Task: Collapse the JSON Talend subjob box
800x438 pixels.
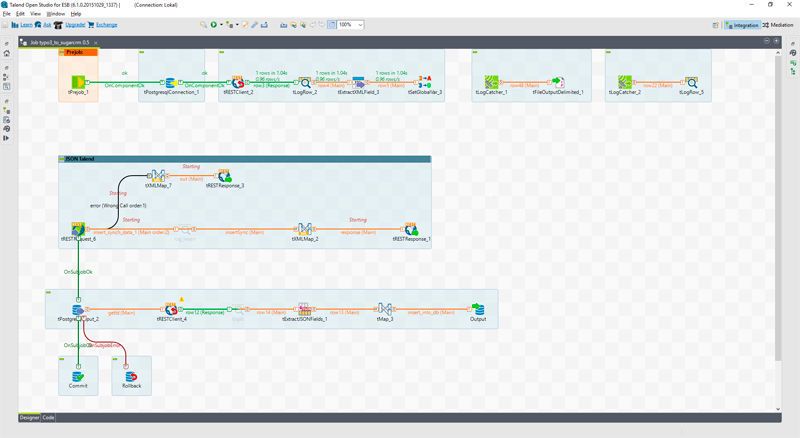Action: point(62,159)
